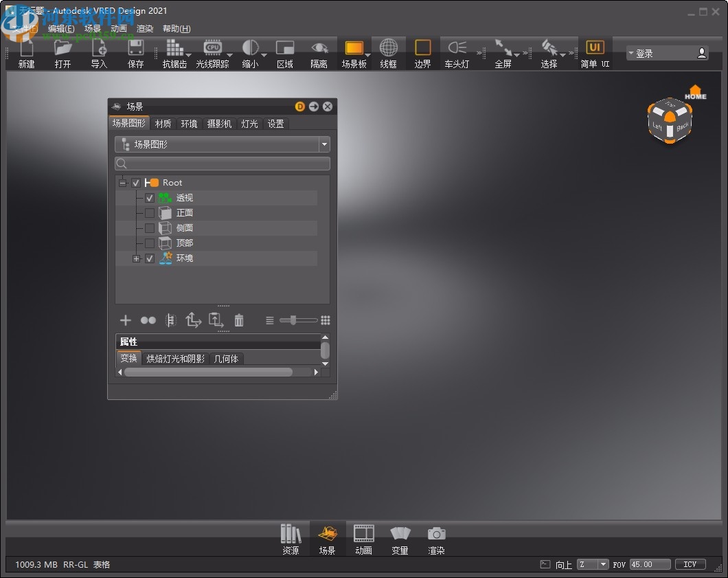Switch to the 材质 tab in the Scene panel
This screenshot has height=578, width=728.
(x=163, y=124)
